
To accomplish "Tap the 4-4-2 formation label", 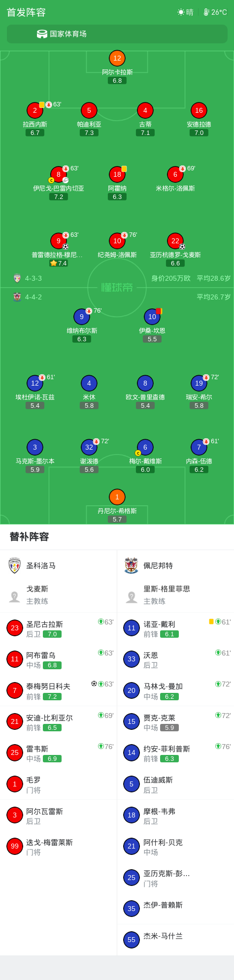I will click(x=33, y=297).
